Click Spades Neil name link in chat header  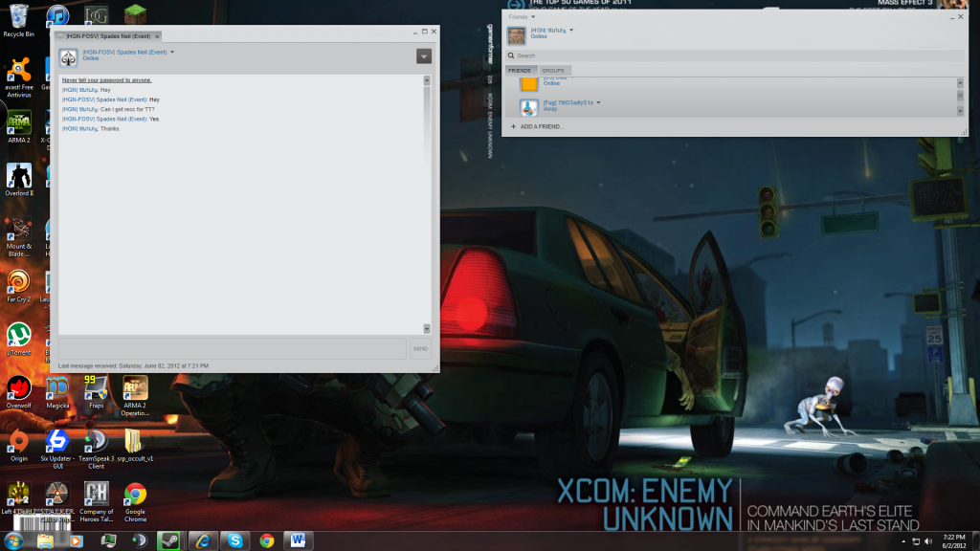pos(125,53)
